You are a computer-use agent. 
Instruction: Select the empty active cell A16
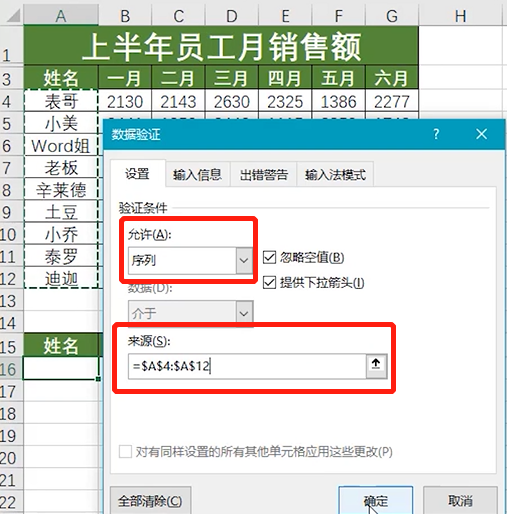click(61, 368)
